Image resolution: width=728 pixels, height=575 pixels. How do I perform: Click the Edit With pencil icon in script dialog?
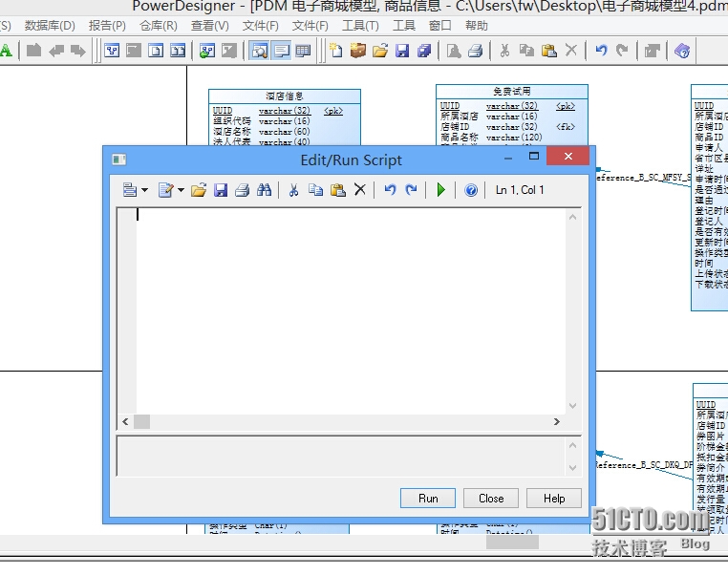pos(165,190)
